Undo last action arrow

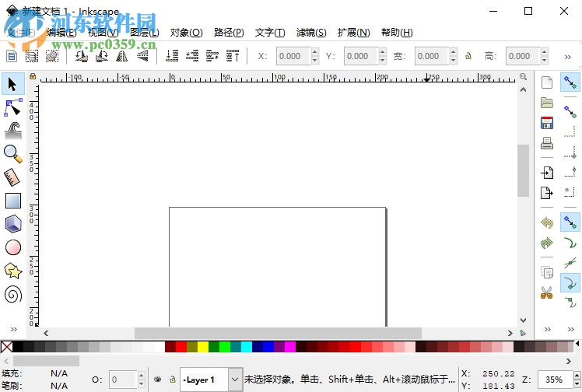[547, 222]
